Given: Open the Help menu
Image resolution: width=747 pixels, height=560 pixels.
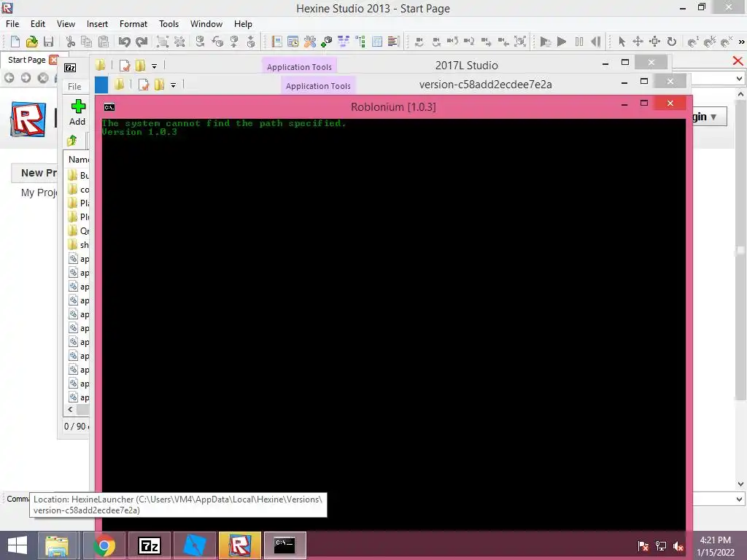Looking at the screenshot, I should [x=243, y=24].
